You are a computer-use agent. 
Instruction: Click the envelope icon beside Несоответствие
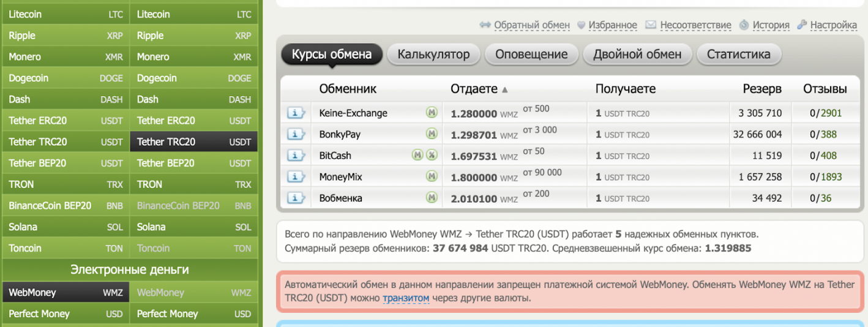tap(651, 25)
